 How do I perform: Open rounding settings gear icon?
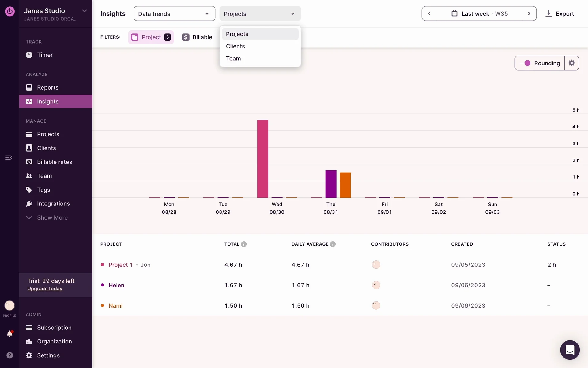571,63
